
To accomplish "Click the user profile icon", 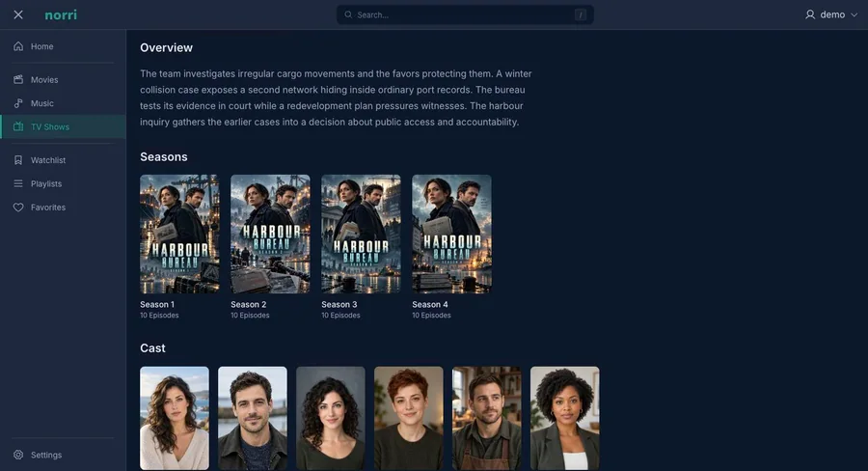I will tap(810, 15).
